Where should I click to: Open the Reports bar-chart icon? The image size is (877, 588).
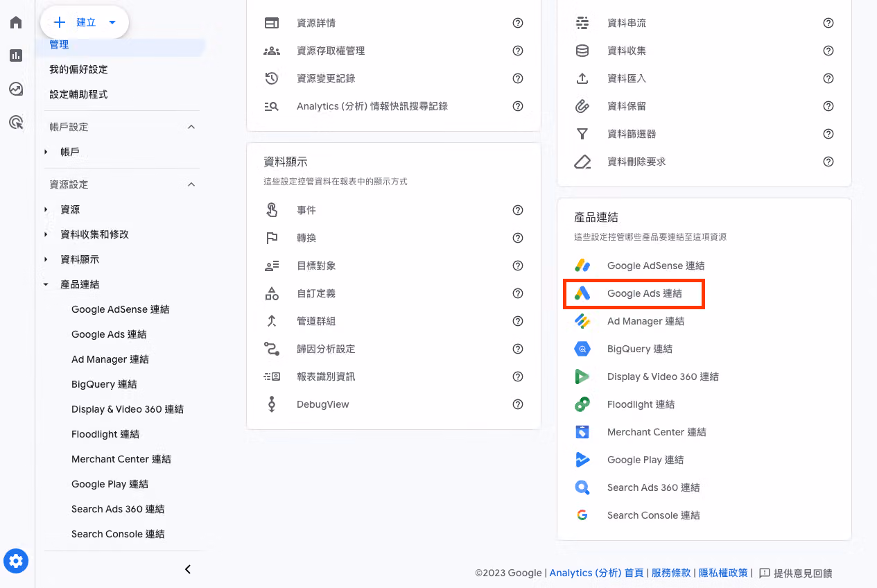16,55
